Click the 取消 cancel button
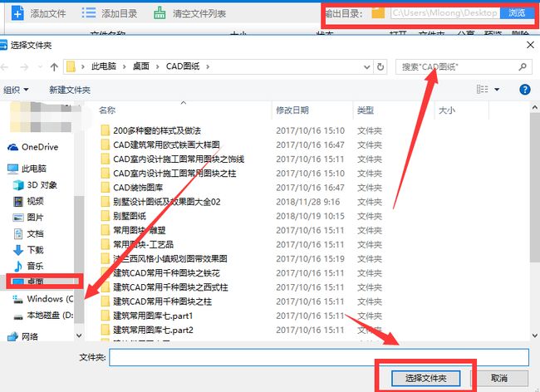Image resolution: width=540 pixels, height=392 pixels. (498, 378)
